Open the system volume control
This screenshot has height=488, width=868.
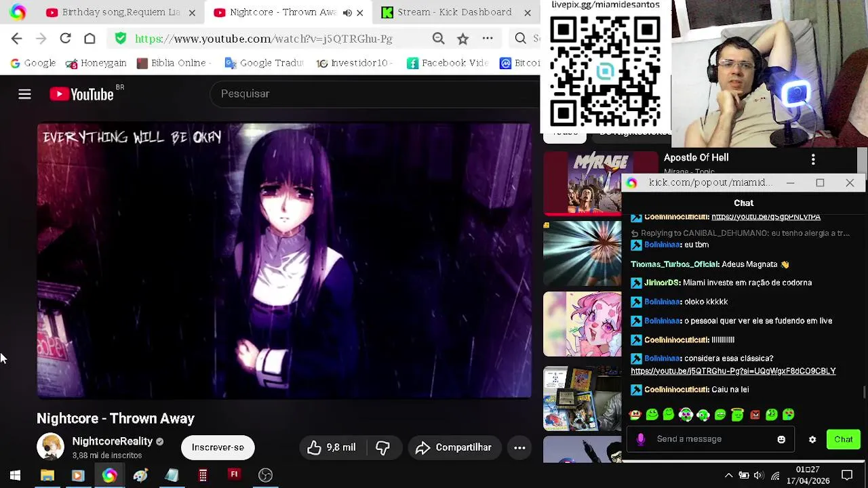(758, 475)
